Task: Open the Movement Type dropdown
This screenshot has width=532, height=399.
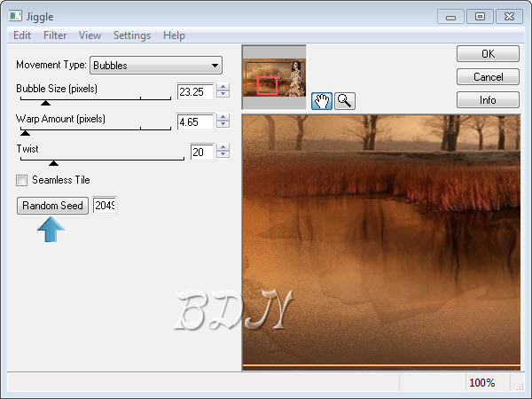Action: [x=156, y=65]
